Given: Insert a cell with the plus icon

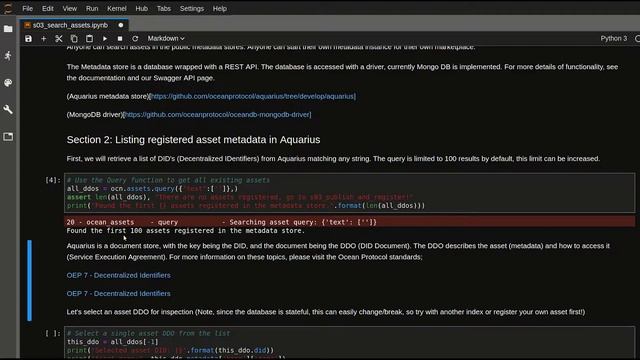Looking at the screenshot, I should [43, 38].
